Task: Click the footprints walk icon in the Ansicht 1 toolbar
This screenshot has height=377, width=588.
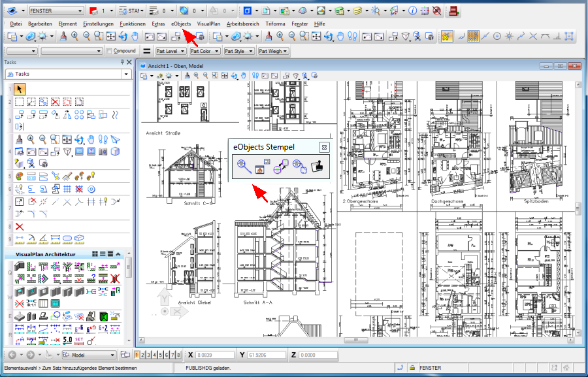Action: pyautogui.click(x=255, y=76)
